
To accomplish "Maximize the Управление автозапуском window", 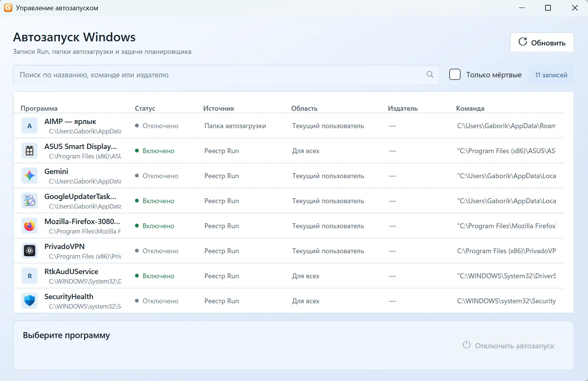I will pos(548,8).
